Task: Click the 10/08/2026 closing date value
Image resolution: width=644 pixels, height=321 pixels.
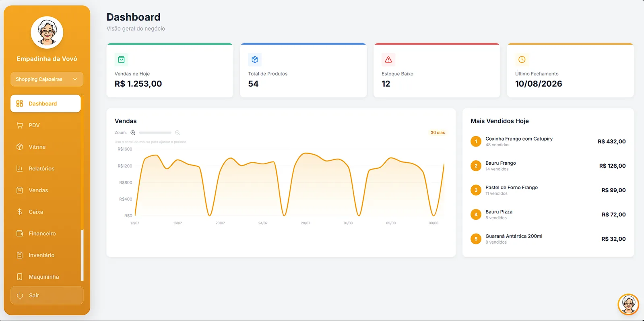Action: [x=539, y=84]
